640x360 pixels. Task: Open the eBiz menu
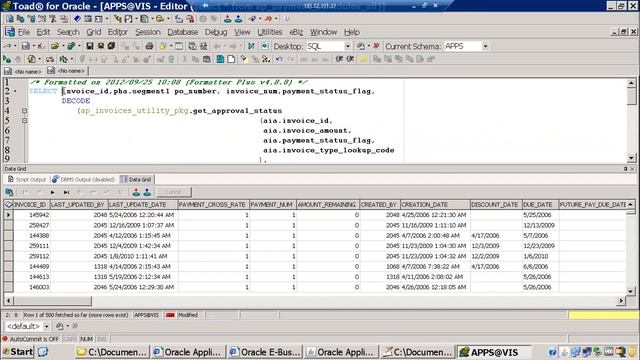(x=296, y=32)
